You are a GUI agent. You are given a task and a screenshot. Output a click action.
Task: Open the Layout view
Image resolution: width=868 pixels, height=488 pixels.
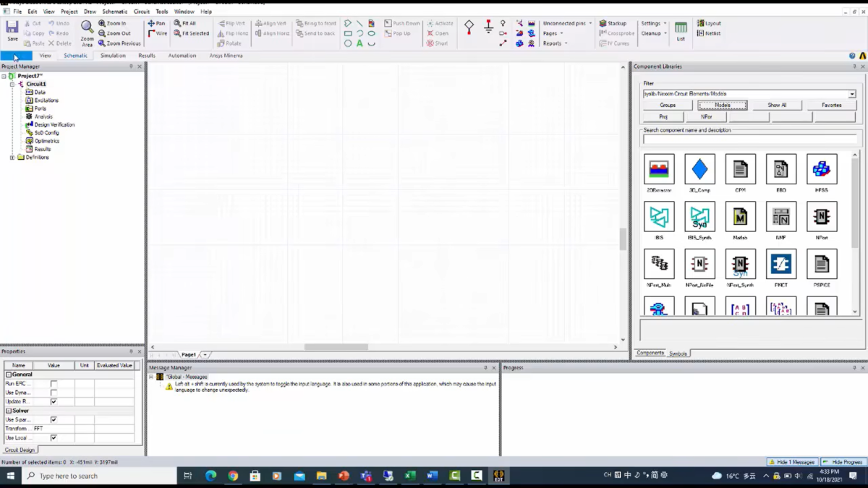click(x=709, y=23)
